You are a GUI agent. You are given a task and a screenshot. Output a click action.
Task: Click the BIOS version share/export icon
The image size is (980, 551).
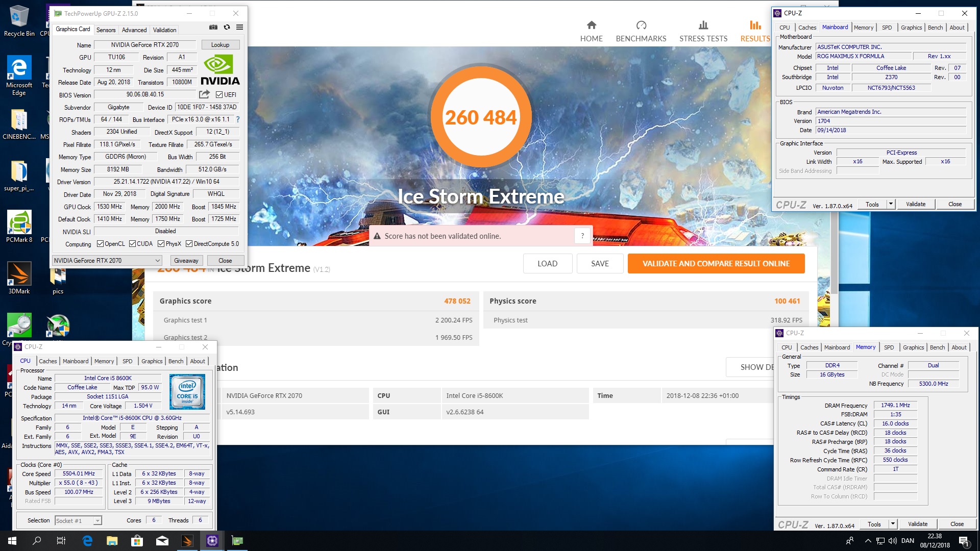(204, 94)
